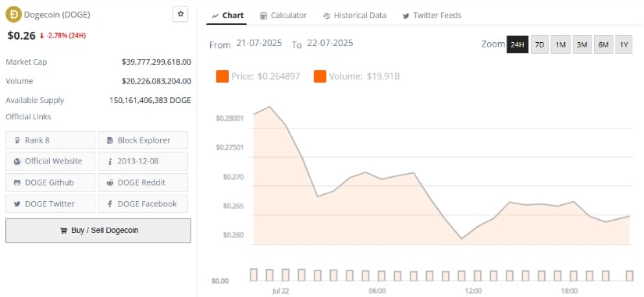The height and width of the screenshot is (297, 644).
Task: Click the Rank 8 button
Action: [x=51, y=140]
